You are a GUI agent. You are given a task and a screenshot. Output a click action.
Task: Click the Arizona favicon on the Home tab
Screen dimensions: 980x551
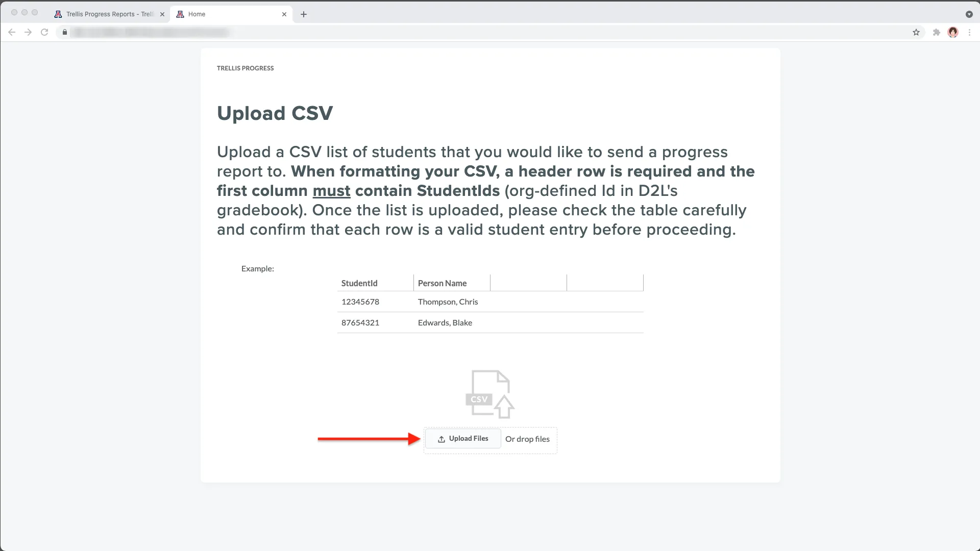[180, 14]
